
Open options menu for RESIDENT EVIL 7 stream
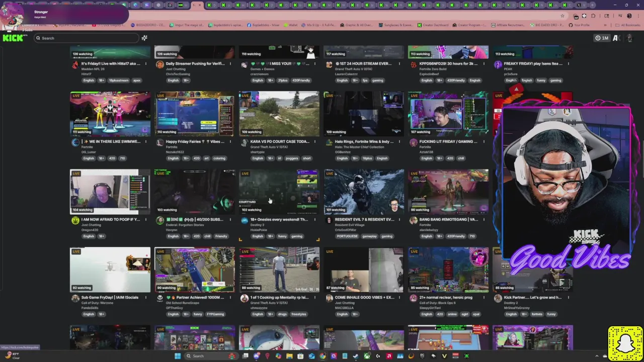(399, 220)
